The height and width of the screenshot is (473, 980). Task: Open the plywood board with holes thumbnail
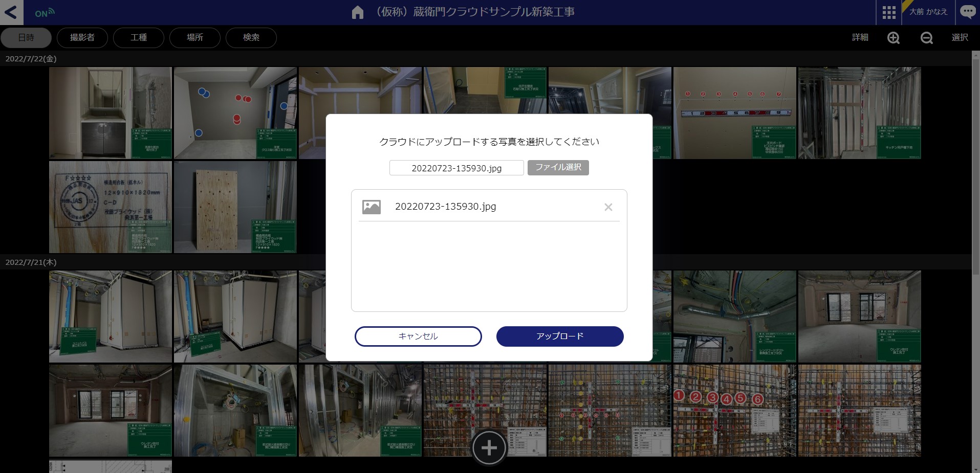pos(235,207)
